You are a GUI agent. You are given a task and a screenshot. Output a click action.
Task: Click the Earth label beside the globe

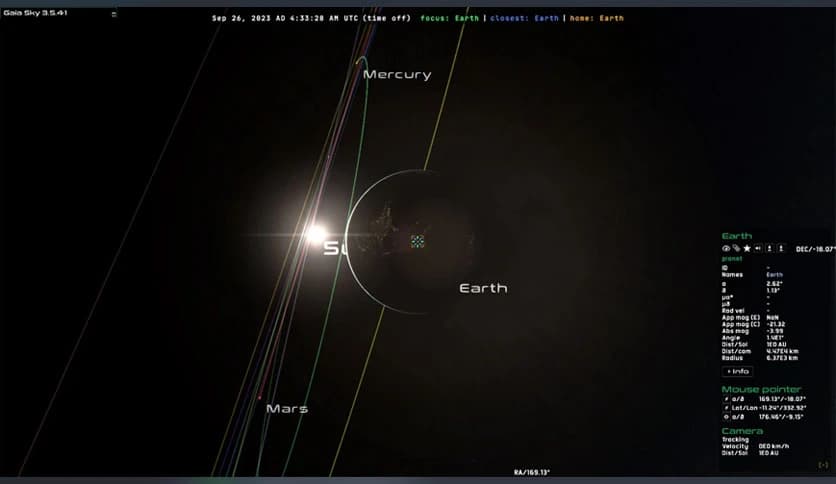[x=483, y=288]
